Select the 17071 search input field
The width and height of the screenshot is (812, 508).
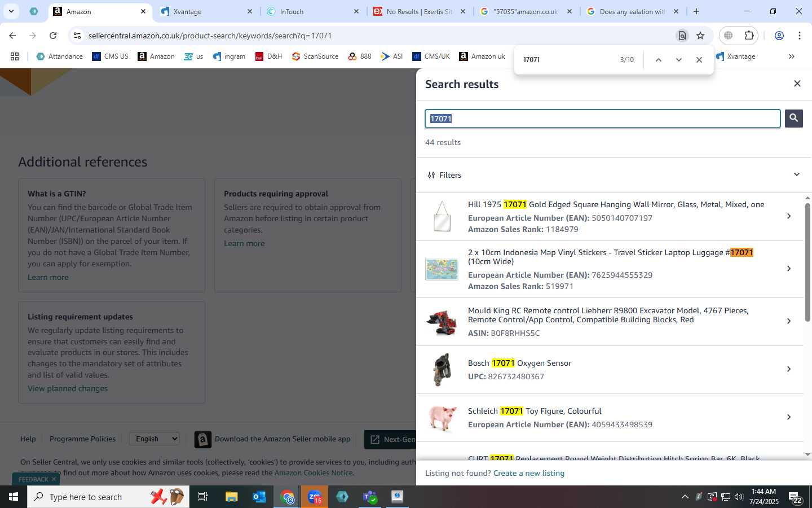coord(602,119)
